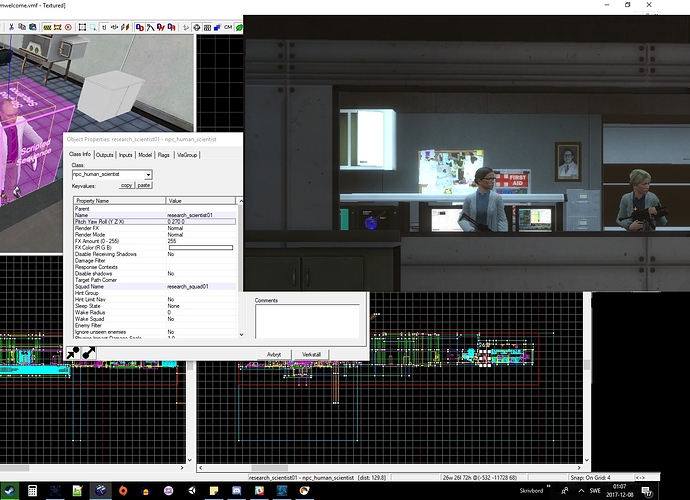Image resolution: width=690 pixels, height=500 pixels.
Task: Open Discord from the taskbar
Action: (236, 491)
